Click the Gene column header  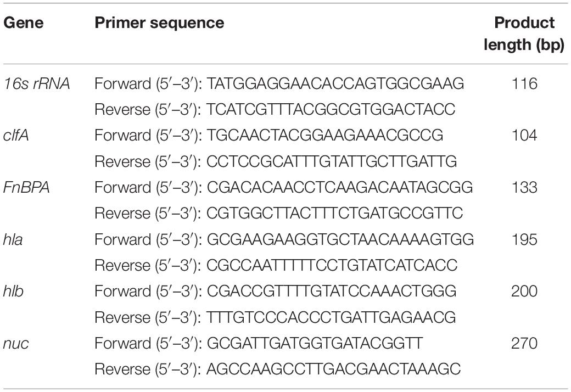click(23, 23)
